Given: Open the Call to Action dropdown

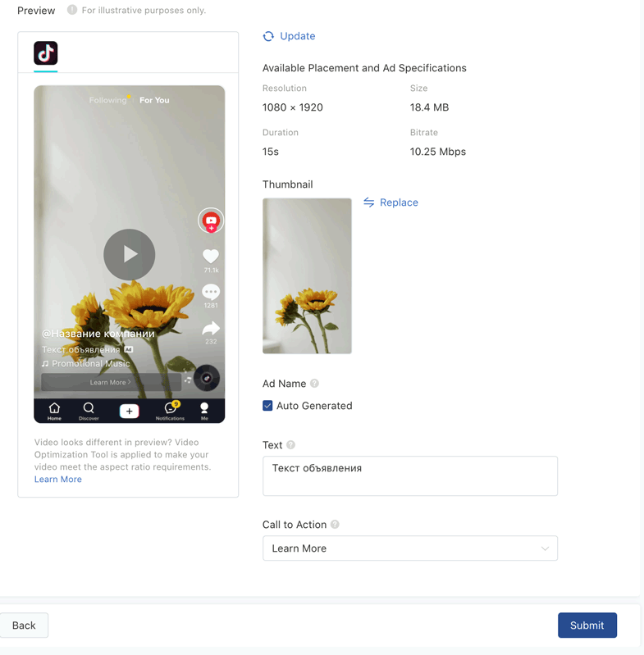Looking at the screenshot, I should (x=409, y=548).
